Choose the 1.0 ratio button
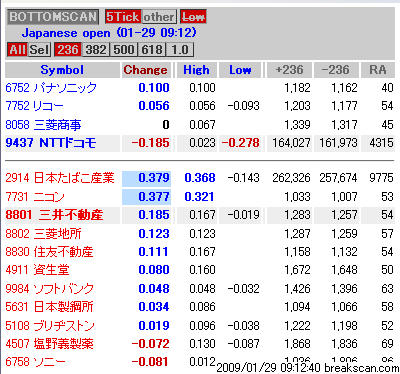The image size is (400, 374). pos(180,50)
